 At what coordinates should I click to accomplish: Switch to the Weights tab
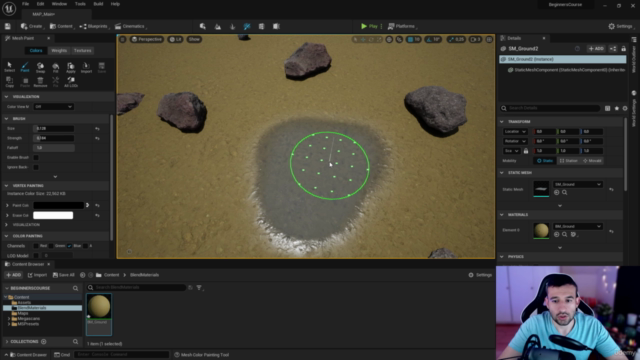[x=59, y=51]
